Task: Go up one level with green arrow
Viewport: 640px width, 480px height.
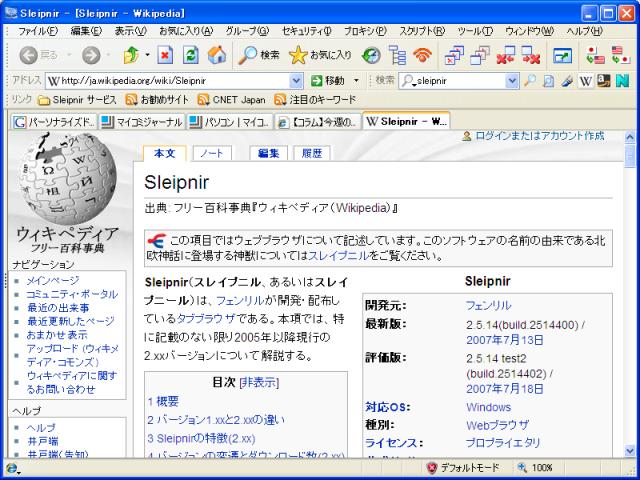Action: 131,55
